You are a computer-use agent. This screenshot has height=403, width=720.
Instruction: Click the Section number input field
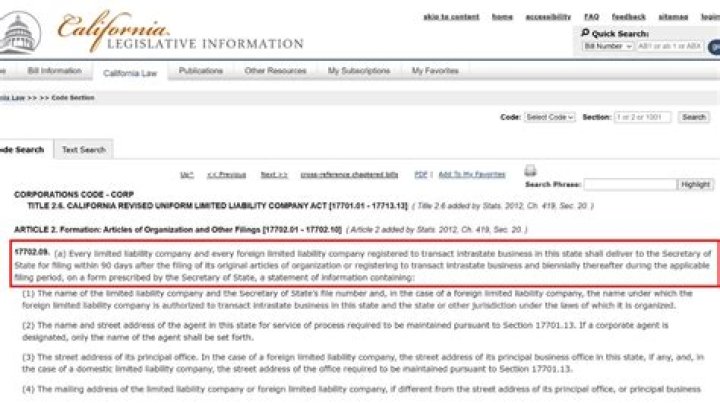point(643,117)
